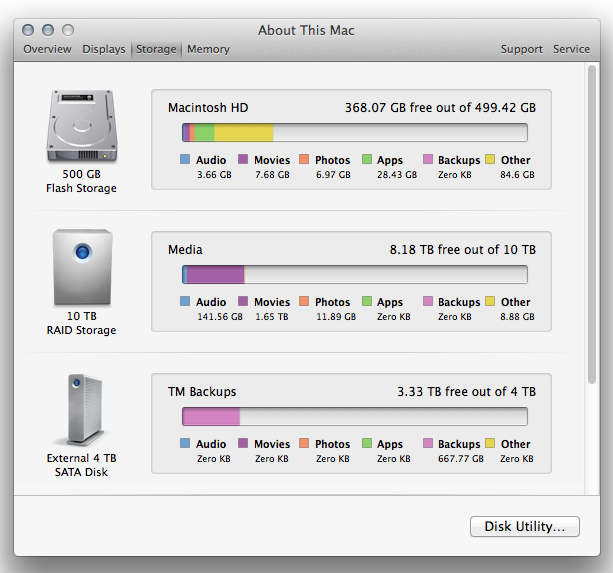The image size is (613, 573).
Task: Click TM Backups blue Audio swatch
Action: point(185,443)
